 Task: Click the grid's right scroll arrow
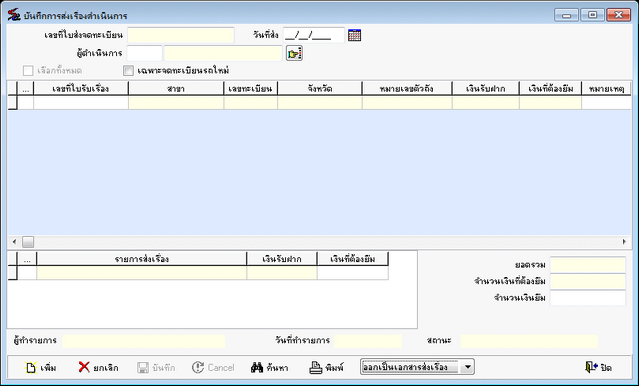click(x=624, y=242)
